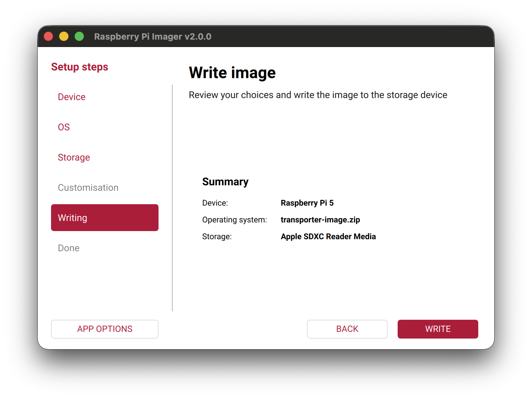The width and height of the screenshot is (532, 399).
Task: Go back with the BACK button
Action: (347, 329)
